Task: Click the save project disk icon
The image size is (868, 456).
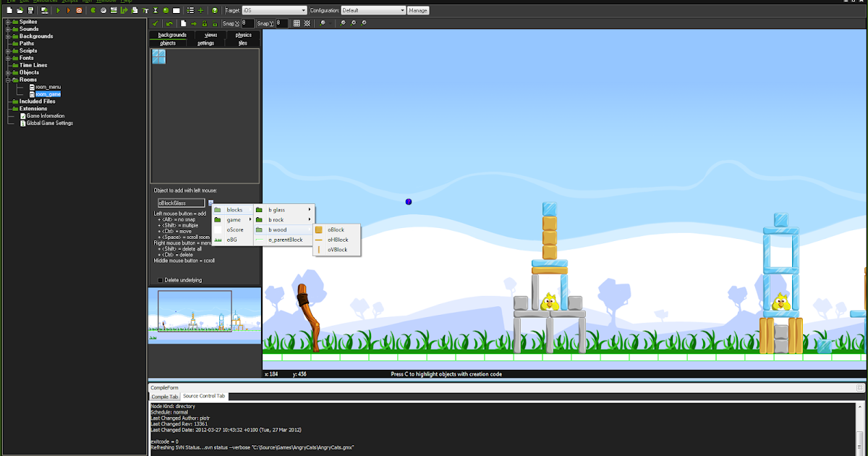Action: coord(31,11)
